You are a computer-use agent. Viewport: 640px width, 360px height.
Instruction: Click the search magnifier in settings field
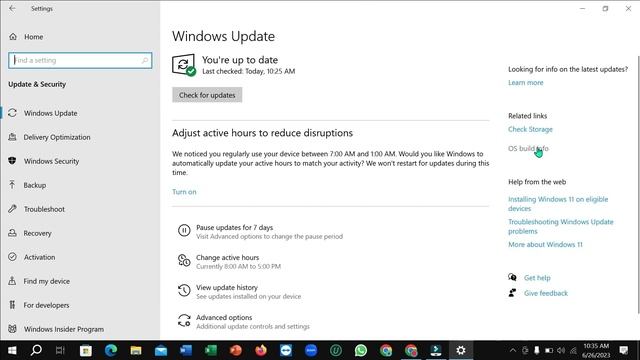coord(144,60)
